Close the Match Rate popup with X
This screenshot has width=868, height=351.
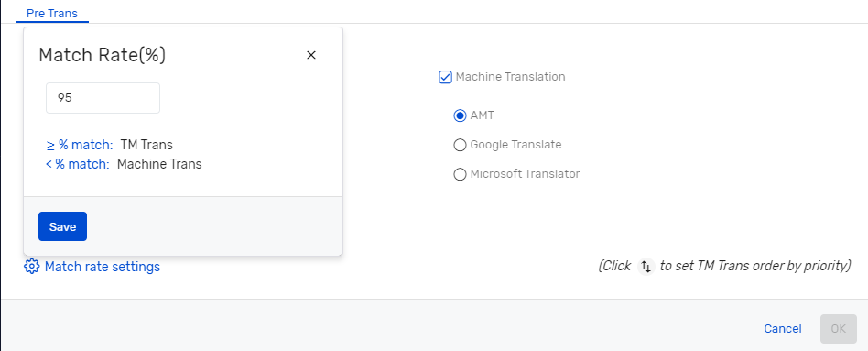(311, 55)
